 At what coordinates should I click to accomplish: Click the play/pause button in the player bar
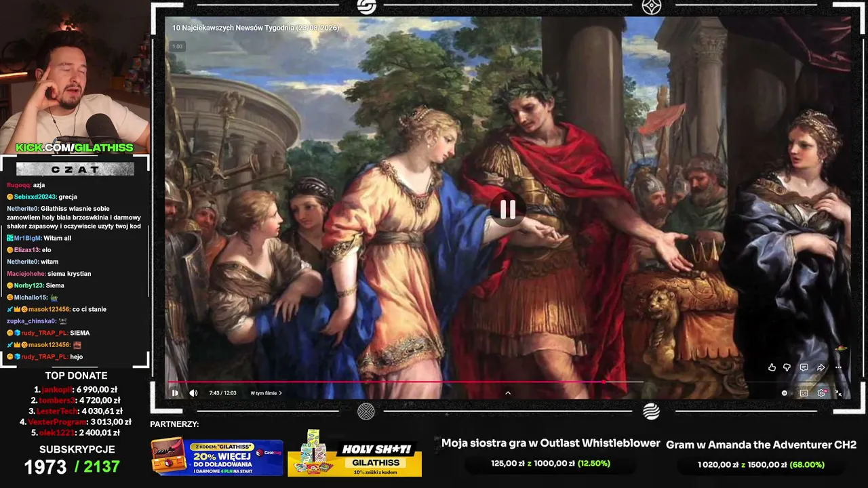(175, 393)
